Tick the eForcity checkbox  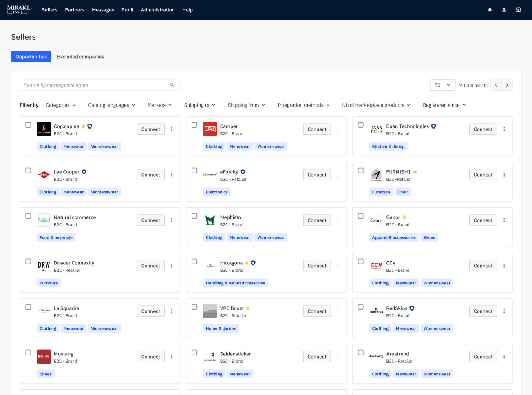(194, 171)
